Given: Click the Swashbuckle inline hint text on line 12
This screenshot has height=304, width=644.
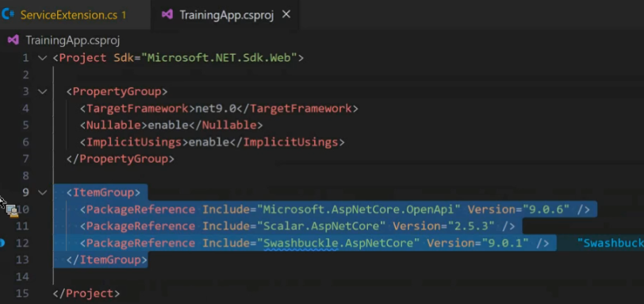Looking at the screenshot, I should pos(611,243).
